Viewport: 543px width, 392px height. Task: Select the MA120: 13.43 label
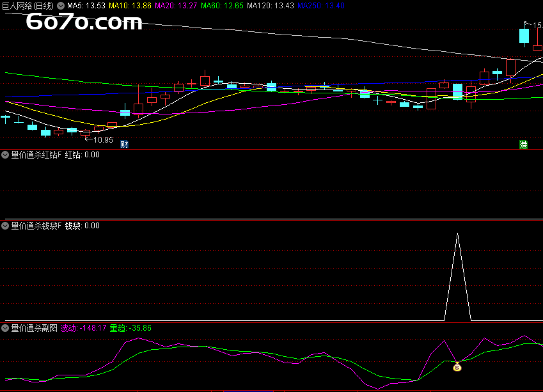pyautogui.click(x=270, y=6)
